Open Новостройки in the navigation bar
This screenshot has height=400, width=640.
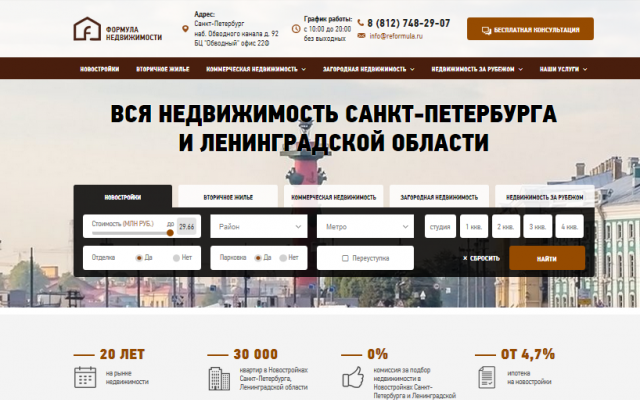point(100,69)
